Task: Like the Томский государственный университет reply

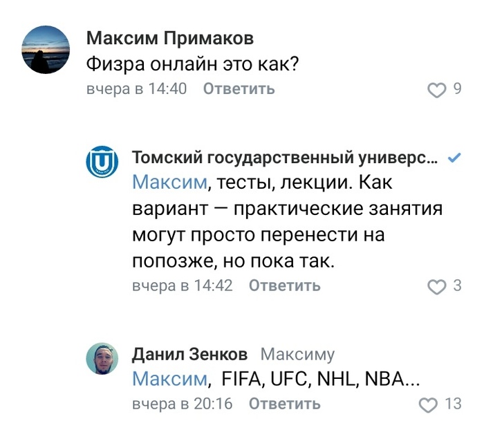Action: pos(437,286)
